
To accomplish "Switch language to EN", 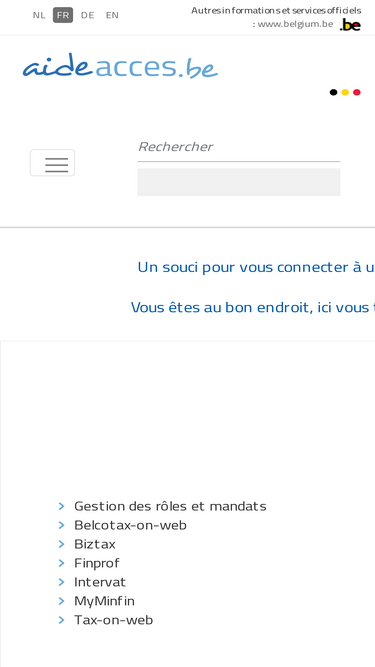I will (112, 15).
